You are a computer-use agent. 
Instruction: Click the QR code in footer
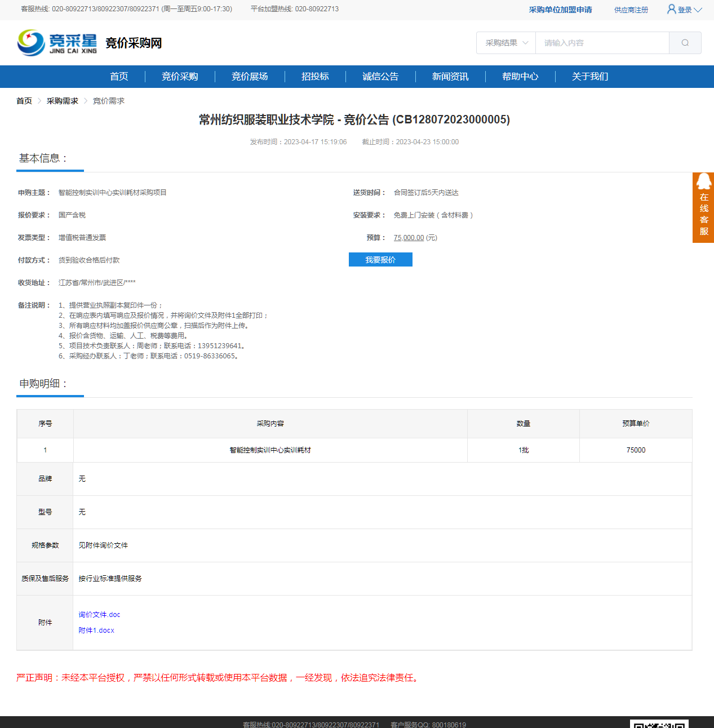659,723
